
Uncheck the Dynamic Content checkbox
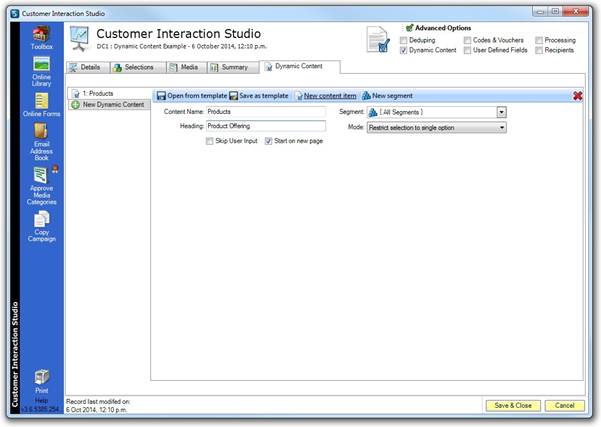tap(403, 50)
